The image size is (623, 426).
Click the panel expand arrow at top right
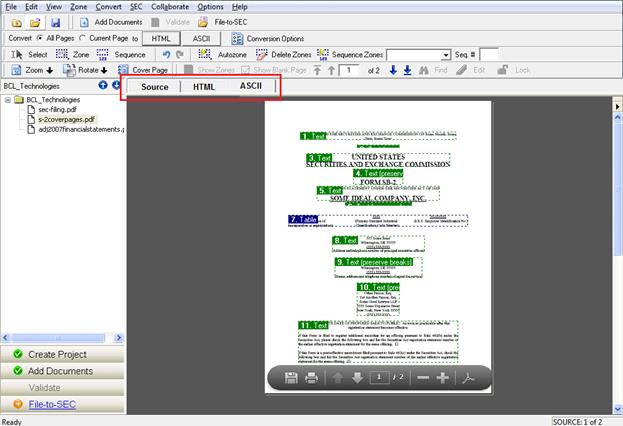coord(617,106)
